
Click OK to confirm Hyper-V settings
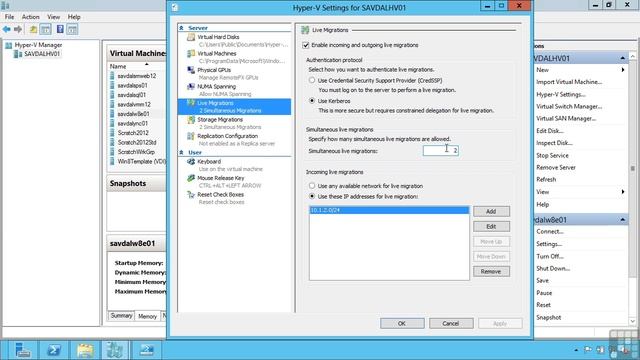[x=402, y=323]
